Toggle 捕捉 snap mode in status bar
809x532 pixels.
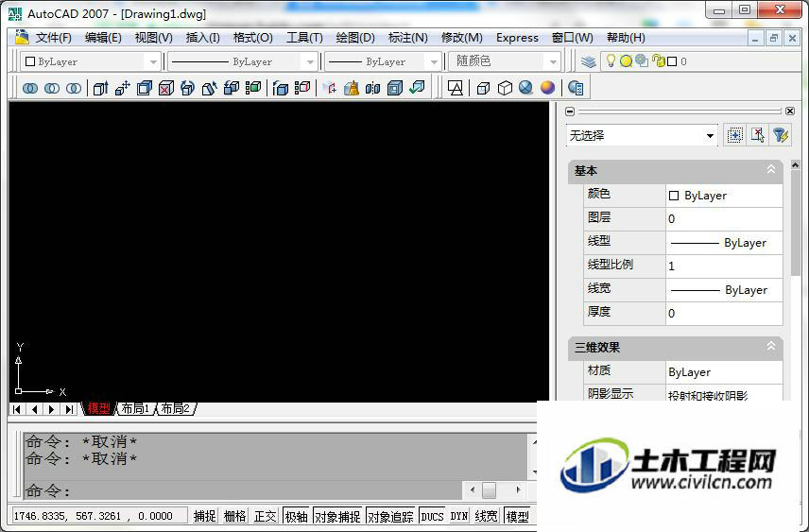[x=204, y=516]
